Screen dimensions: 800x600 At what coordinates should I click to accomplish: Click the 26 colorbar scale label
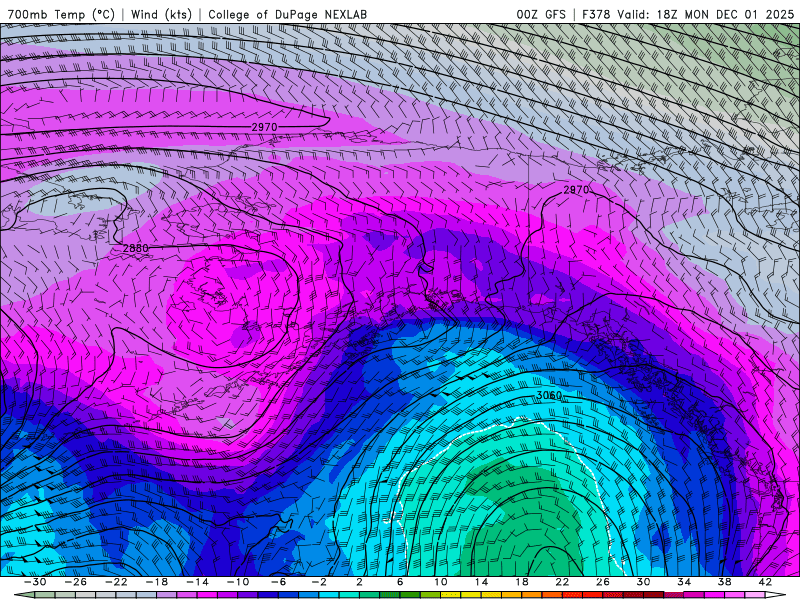tap(603, 582)
